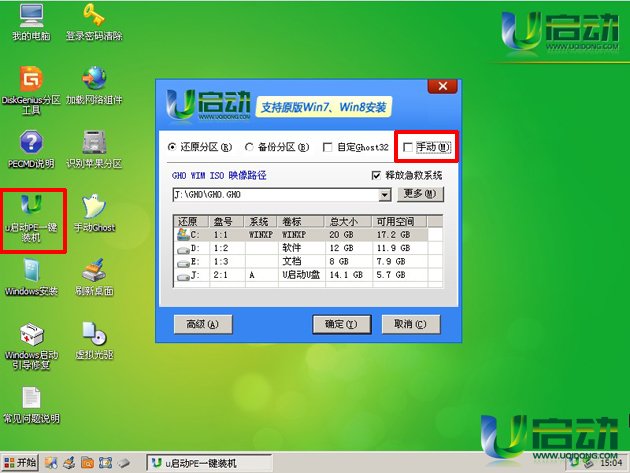Uncheck 释放急救系统 checkbox
This screenshot has width=630, height=473.
(407, 175)
